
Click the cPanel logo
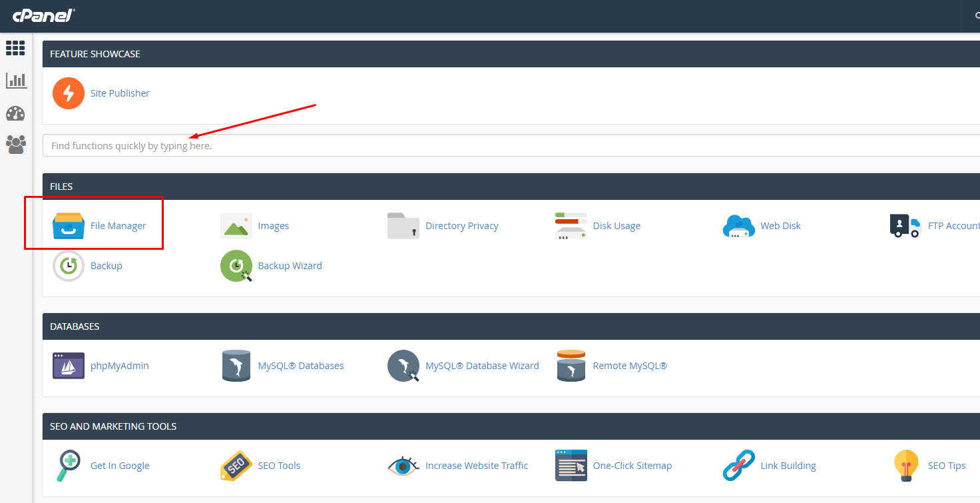point(44,15)
